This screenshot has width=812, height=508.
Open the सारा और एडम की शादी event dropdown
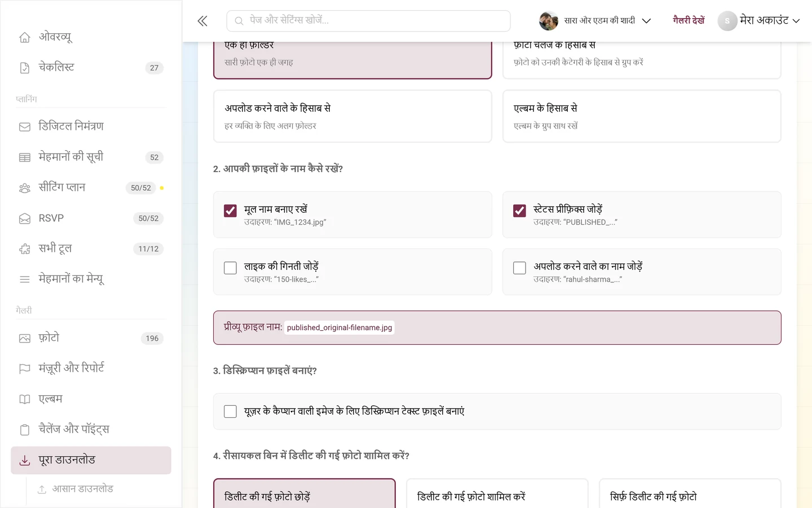(595, 21)
